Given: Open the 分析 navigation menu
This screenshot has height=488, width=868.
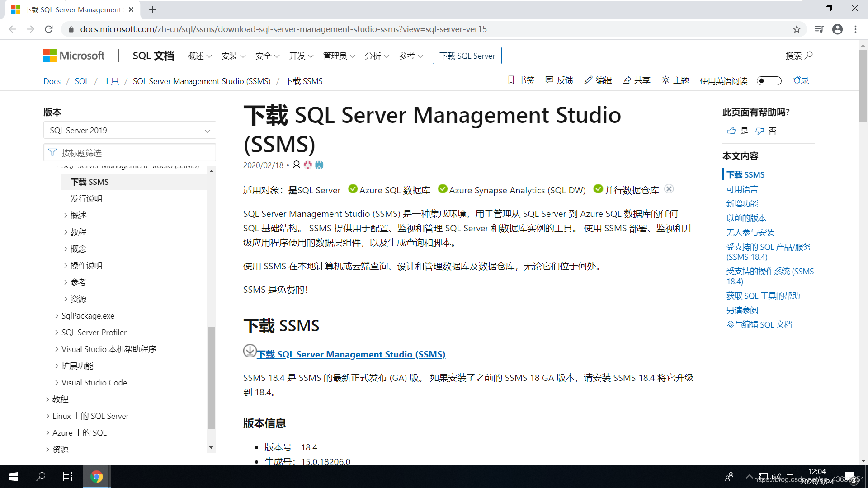Looking at the screenshot, I should pos(377,56).
